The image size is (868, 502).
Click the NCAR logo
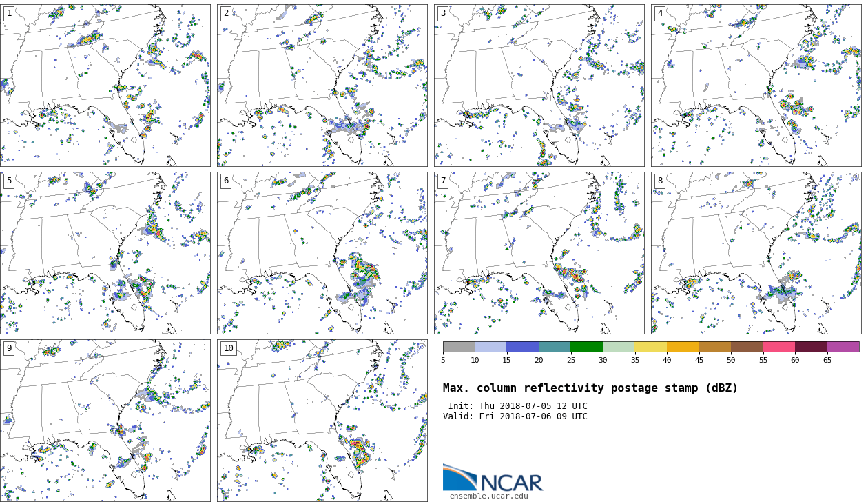pyautogui.click(x=493, y=478)
